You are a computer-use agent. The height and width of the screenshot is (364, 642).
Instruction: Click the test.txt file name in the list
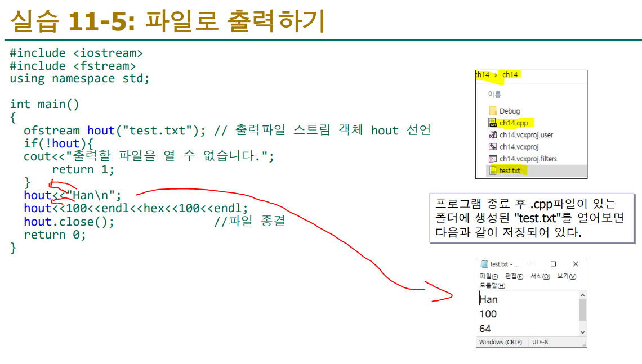point(509,170)
